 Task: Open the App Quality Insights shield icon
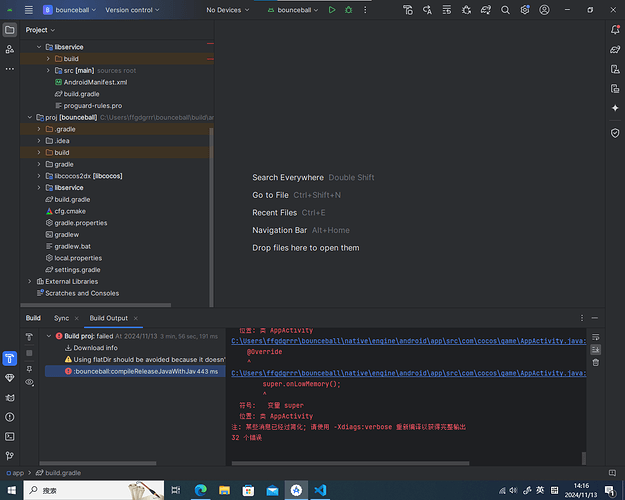pyautogui.click(x=615, y=133)
